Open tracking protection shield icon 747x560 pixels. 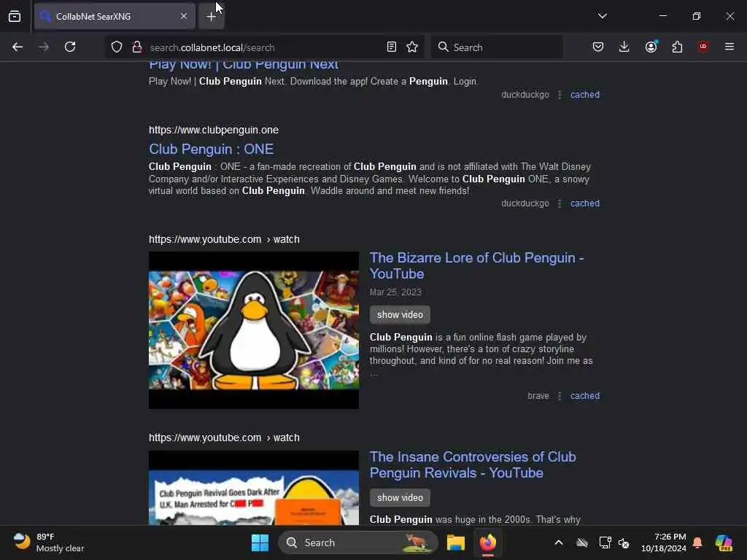coord(117,47)
